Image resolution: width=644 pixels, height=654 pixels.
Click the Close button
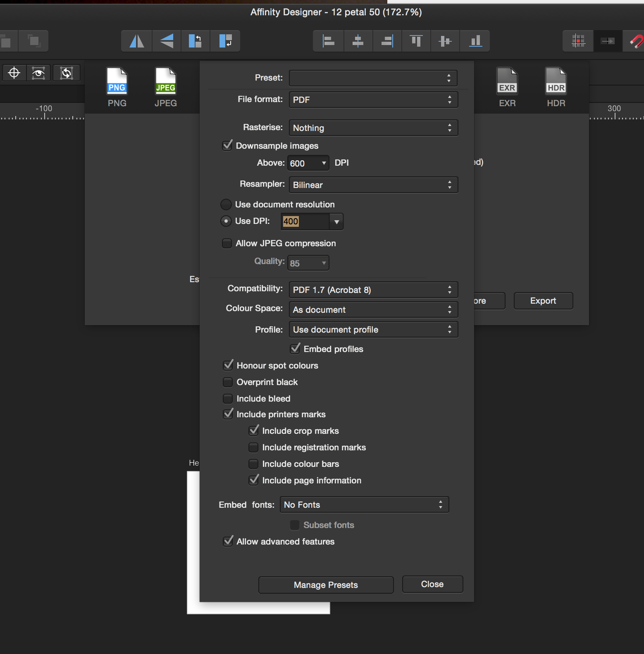(432, 584)
